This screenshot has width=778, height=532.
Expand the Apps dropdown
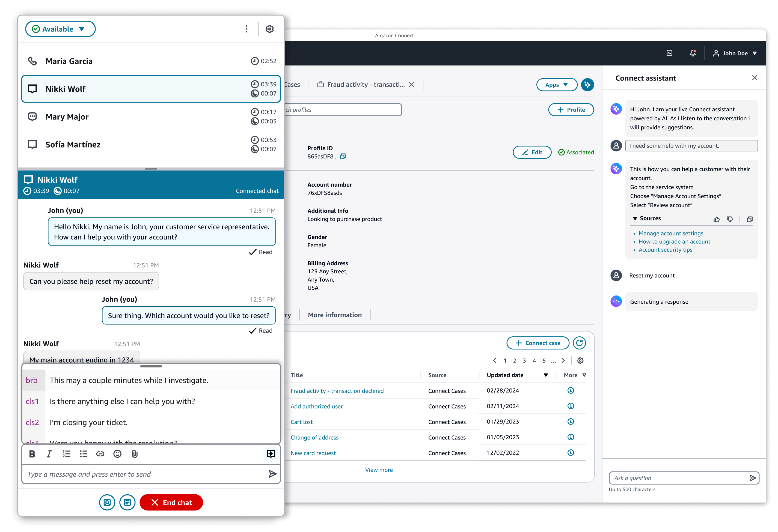click(556, 85)
